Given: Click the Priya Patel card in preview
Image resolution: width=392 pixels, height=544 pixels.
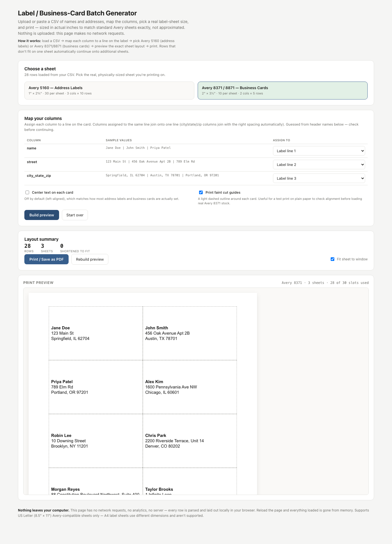Looking at the screenshot, I should (96, 387).
